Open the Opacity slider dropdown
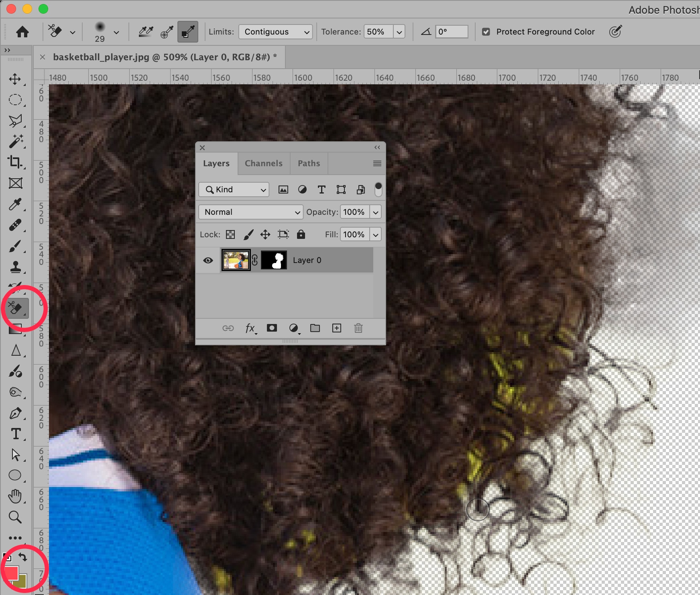700x595 pixels. pyautogui.click(x=376, y=212)
